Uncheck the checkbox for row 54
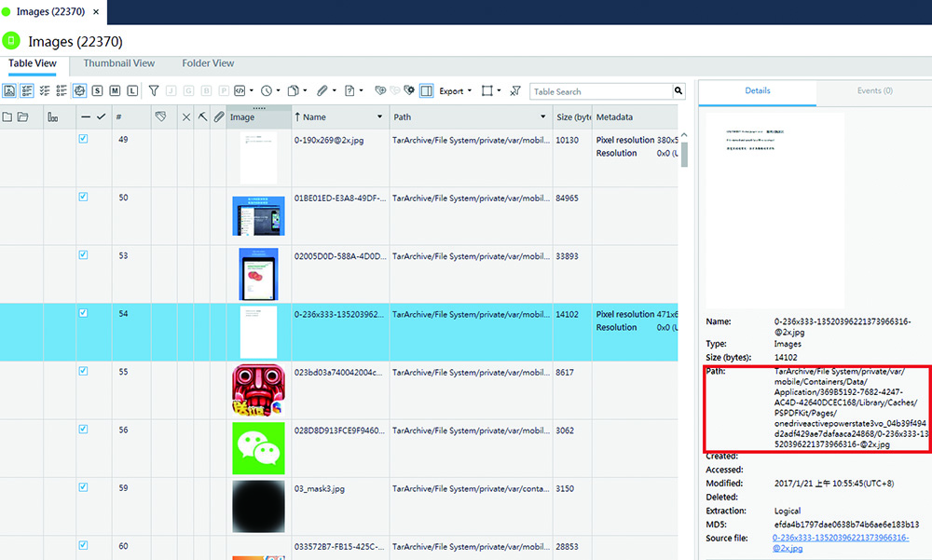 pos(83,313)
